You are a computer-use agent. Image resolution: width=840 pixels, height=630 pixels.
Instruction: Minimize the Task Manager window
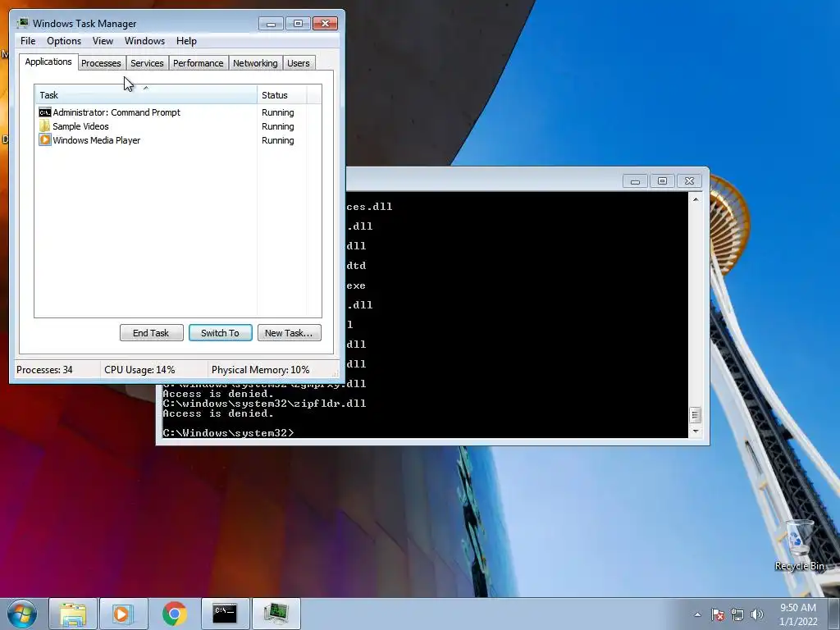pyautogui.click(x=271, y=24)
